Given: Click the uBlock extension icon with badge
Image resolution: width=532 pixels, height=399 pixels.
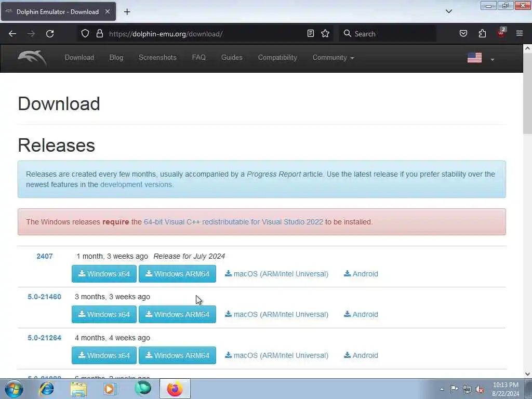Looking at the screenshot, I should pos(501,33).
